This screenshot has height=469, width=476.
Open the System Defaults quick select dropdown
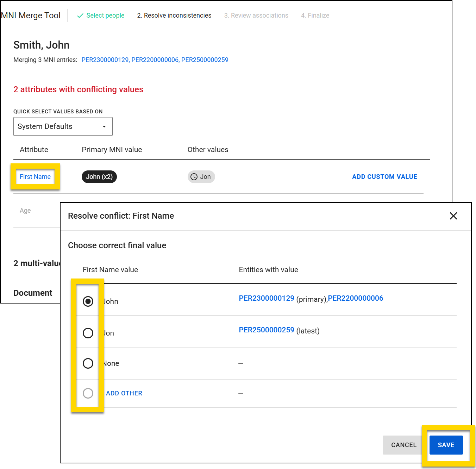pos(63,126)
